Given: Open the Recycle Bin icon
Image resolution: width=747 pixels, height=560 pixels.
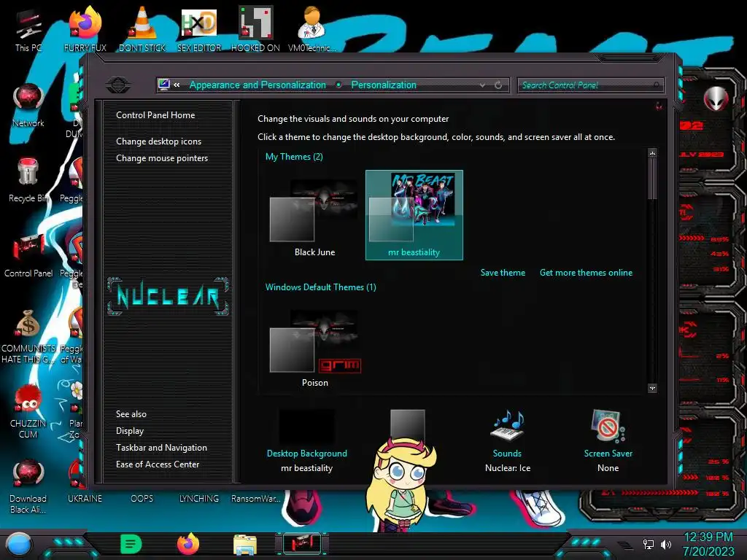Looking at the screenshot, I should [28, 180].
